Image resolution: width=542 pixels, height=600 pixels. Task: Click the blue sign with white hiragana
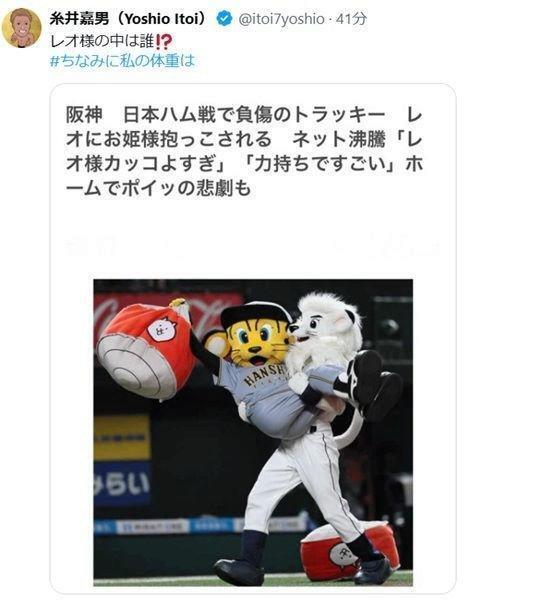tap(122, 483)
